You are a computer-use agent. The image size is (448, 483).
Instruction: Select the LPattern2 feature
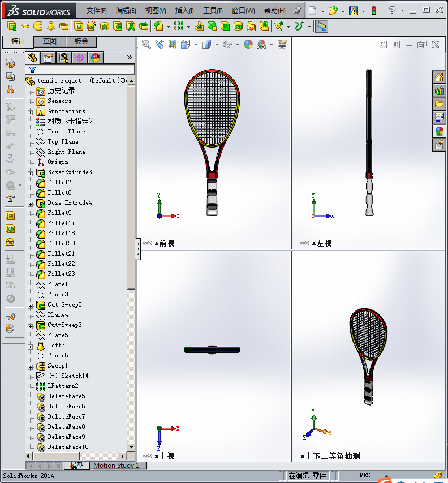pyautogui.click(x=63, y=386)
